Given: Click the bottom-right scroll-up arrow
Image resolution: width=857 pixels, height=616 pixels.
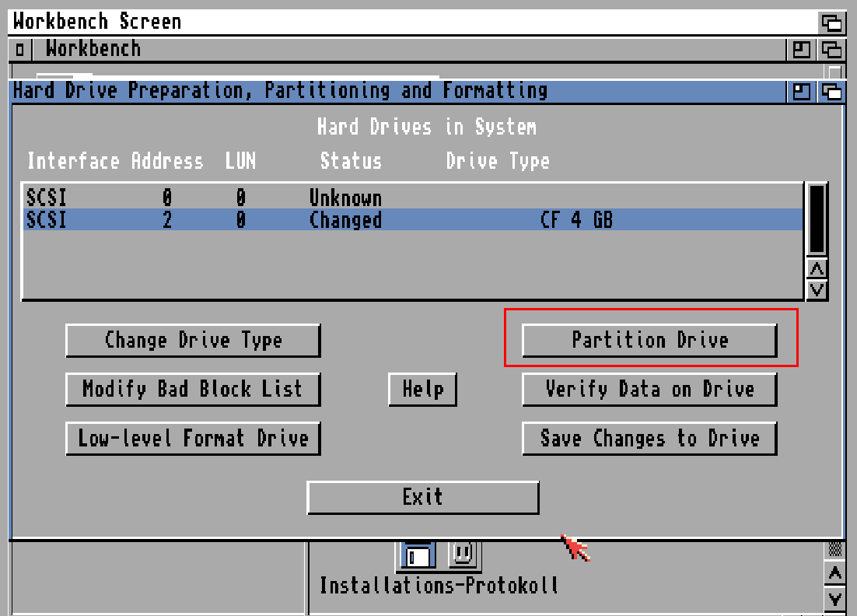Looking at the screenshot, I should click(x=834, y=573).
